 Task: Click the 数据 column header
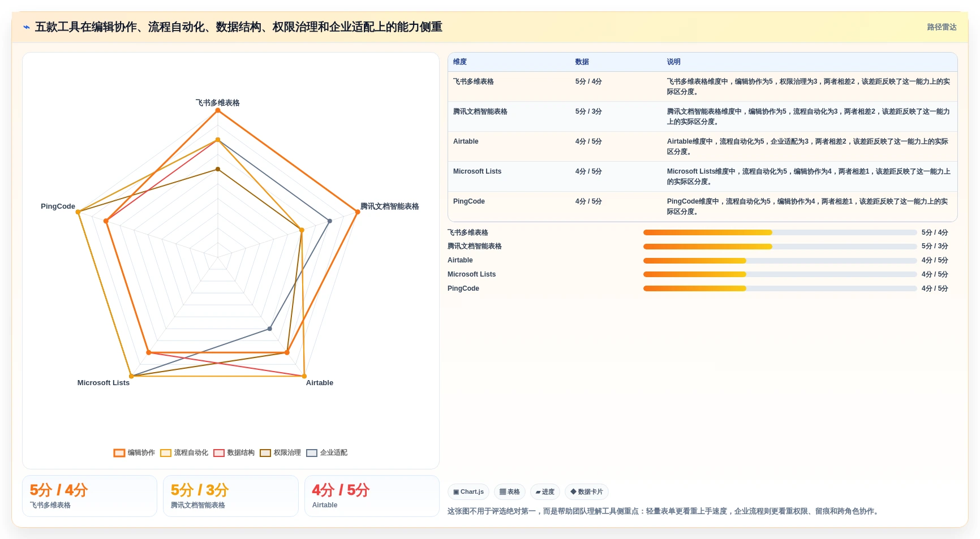(582, 62)
